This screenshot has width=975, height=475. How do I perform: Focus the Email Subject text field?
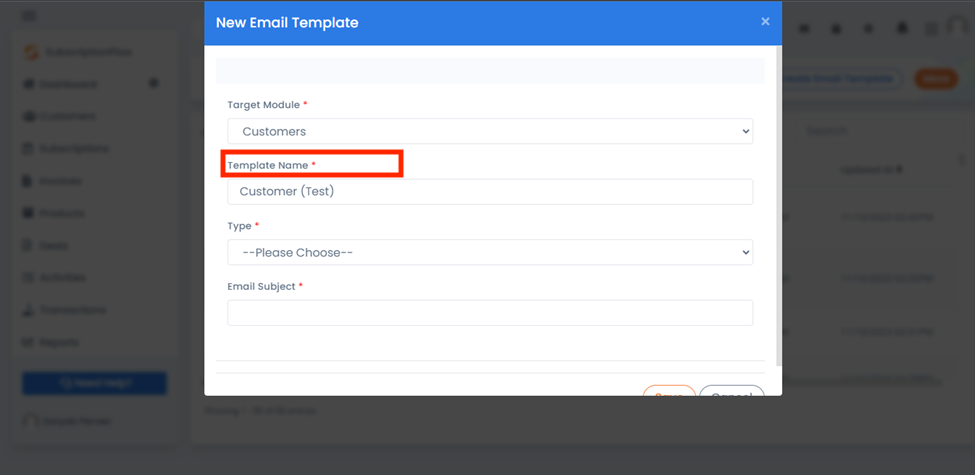coord(490,313)
